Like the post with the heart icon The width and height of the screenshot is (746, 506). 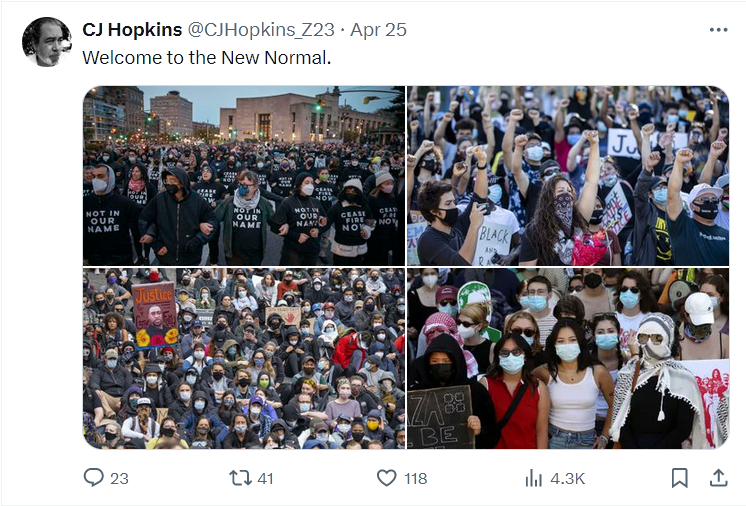[386, 478]
